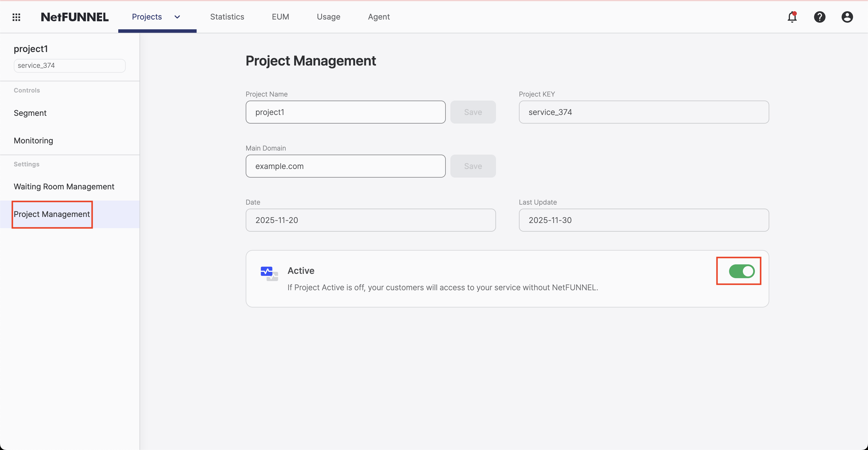The height and width of the screenshot is (450, 868).
Task: Expand the Projects dropdown
Action: (177, 17)
